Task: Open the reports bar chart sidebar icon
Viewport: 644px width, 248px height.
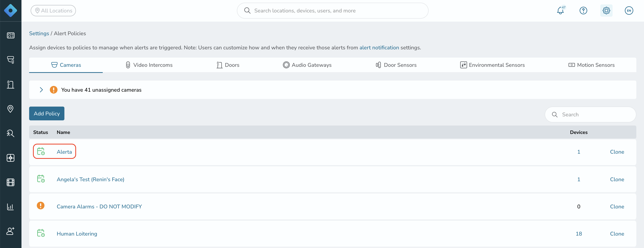Action: pyautogui.click(x=11, y=207)
